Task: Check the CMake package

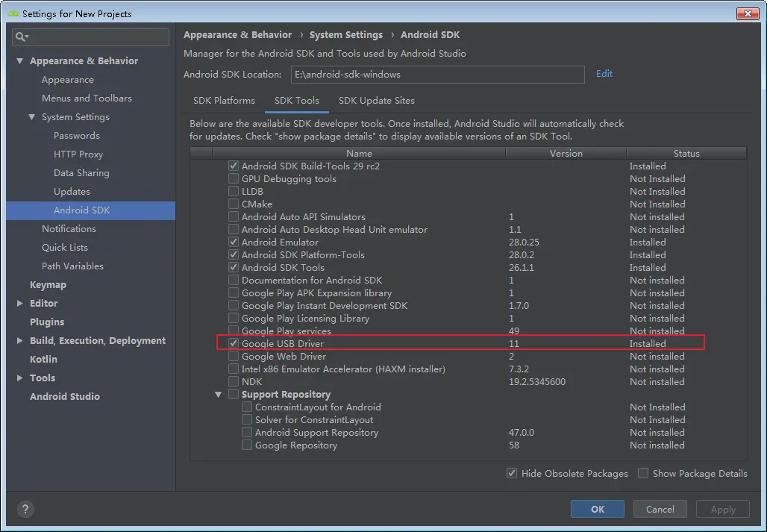Action: click(x=234, y=204)
